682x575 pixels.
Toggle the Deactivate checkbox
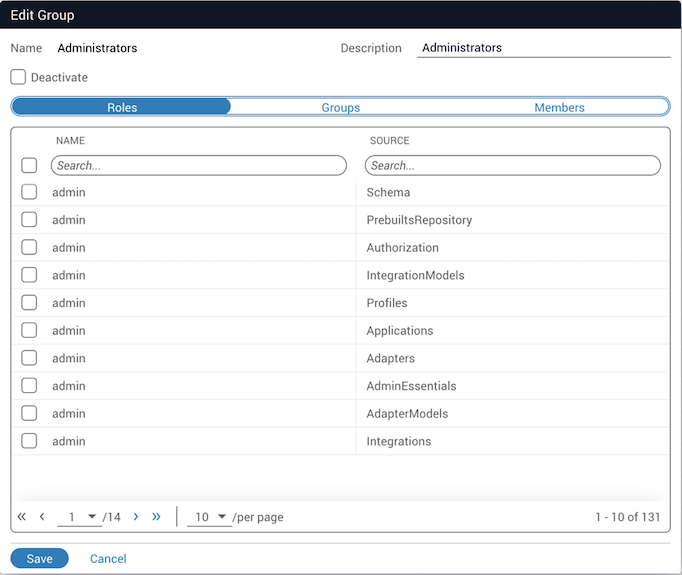(18, 77)
